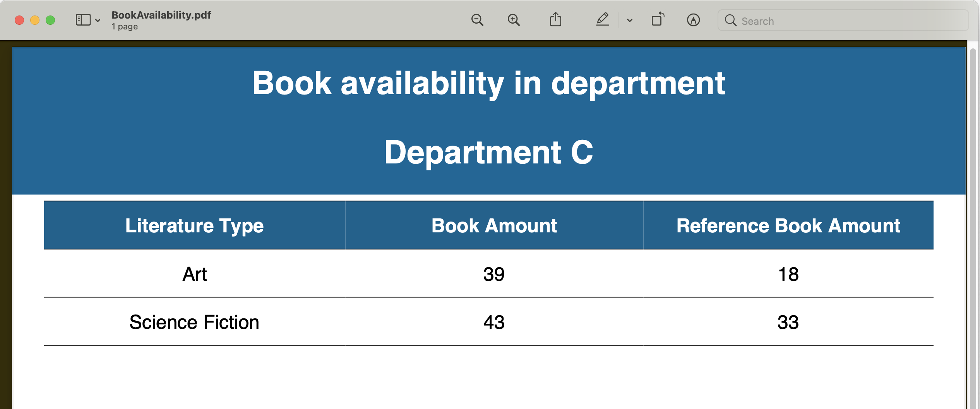Select the highlight pen tool
Viewport: 980px width, 409px height.
click(602, 19)
